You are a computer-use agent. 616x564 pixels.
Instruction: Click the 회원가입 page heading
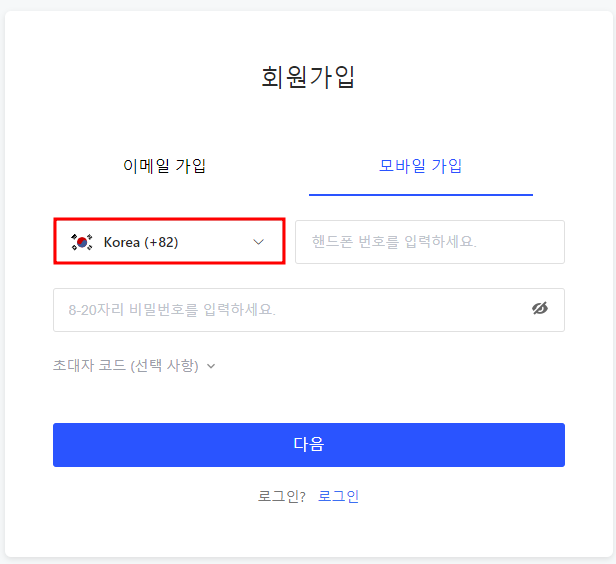(x=308, y=77)
